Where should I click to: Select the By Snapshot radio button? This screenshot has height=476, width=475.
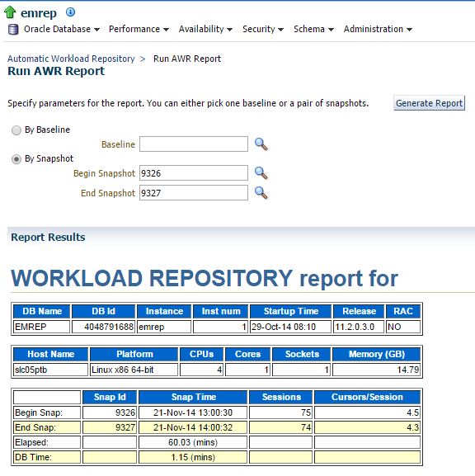click(x=16, y=159)
